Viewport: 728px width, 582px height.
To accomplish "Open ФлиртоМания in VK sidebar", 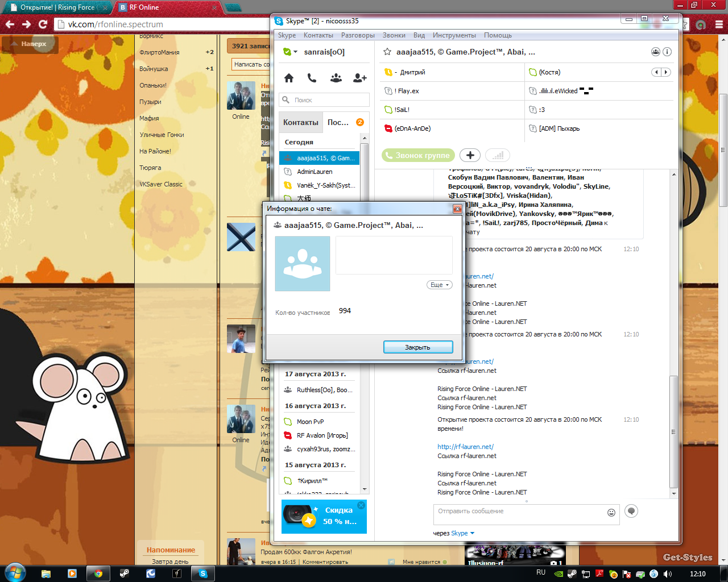I will [159, 52].
